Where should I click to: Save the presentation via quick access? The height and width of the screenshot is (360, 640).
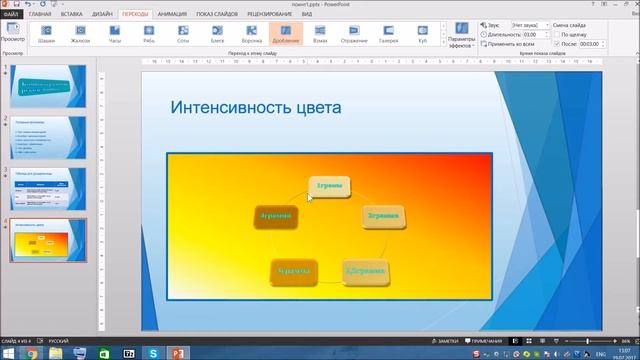pyautogui.click(x=17, y=4)
